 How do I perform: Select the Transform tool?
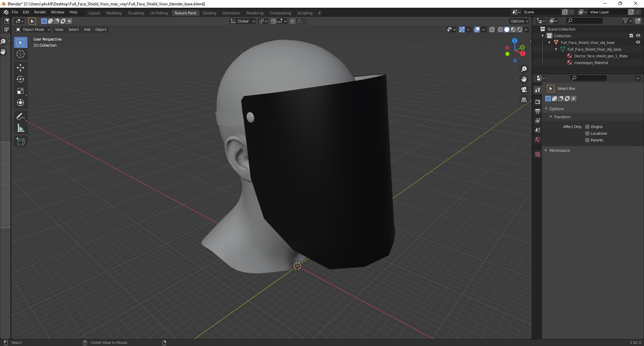20,103
